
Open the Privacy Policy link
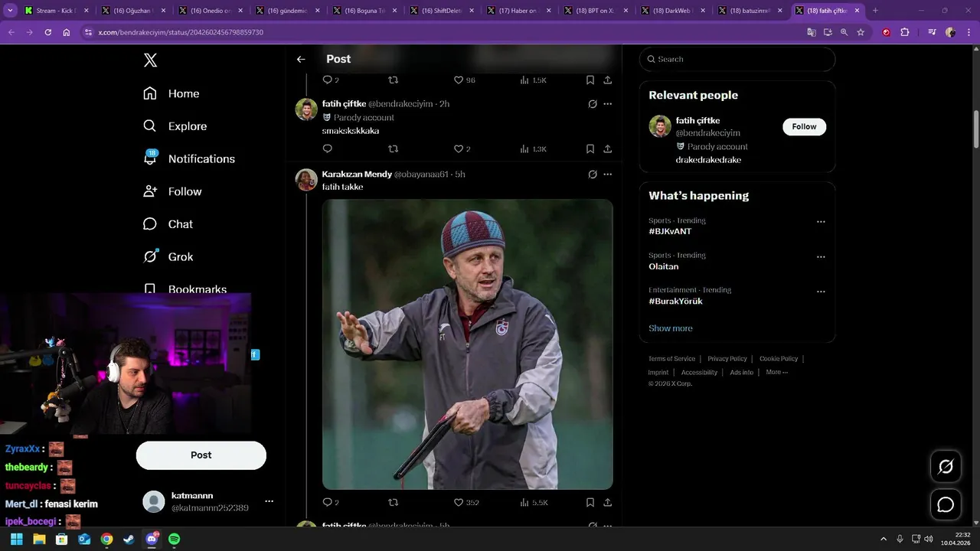pos(727,358)
